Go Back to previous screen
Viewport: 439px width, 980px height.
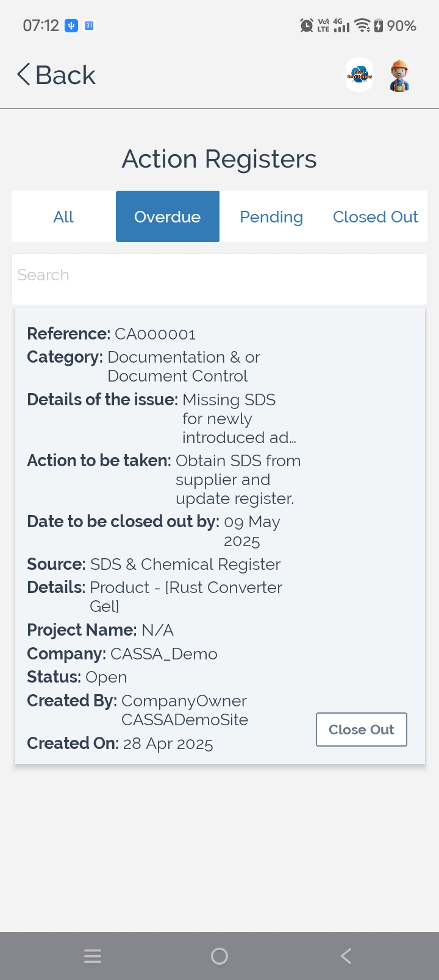point(56,75)
